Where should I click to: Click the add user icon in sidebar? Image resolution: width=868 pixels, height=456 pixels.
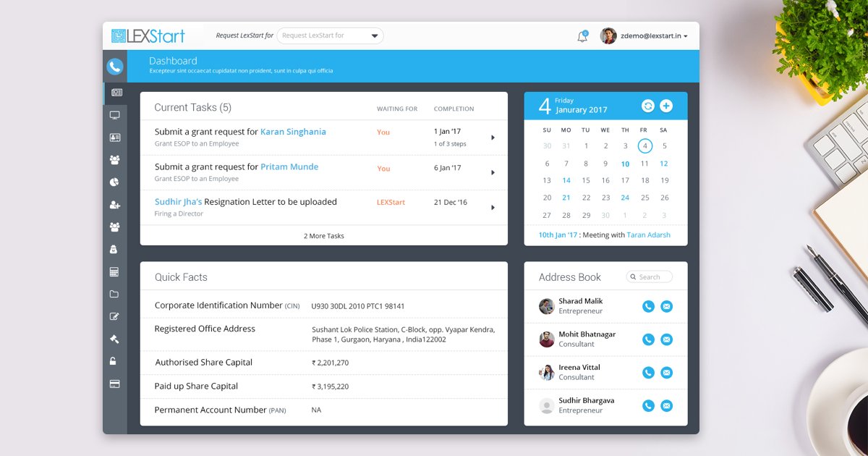pyautogui.click(x=114, y=205)
